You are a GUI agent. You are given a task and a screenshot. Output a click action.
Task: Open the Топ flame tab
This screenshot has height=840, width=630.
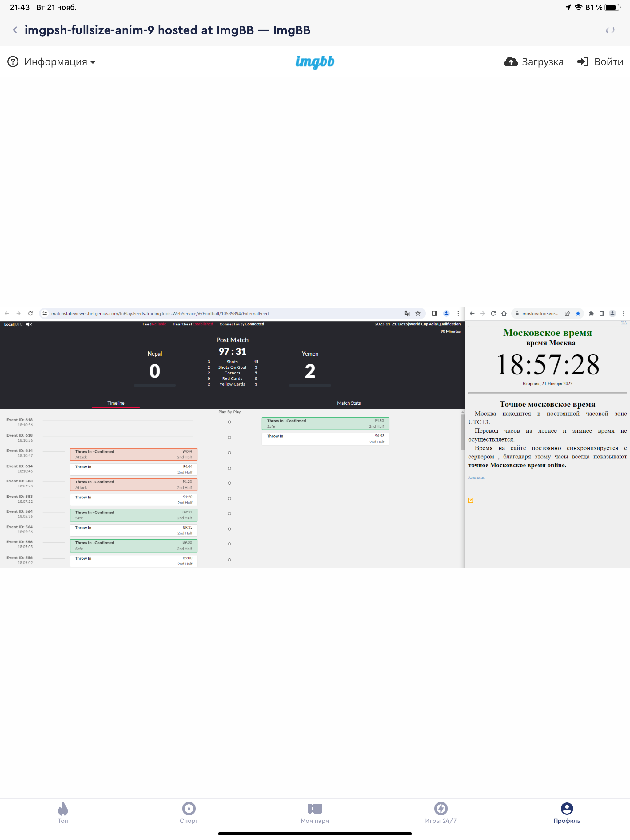63,813
